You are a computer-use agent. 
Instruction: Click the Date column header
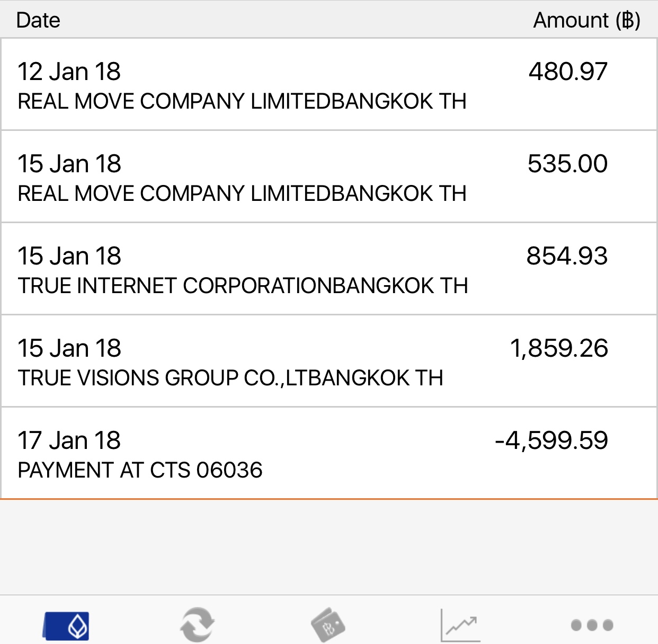tap(38, 20)
